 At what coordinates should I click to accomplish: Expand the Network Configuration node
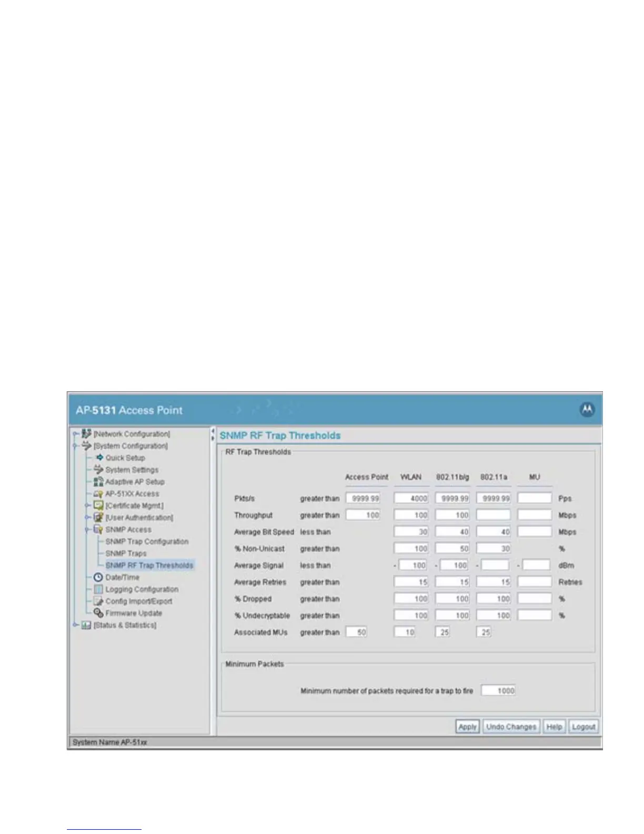coord(76,434)
